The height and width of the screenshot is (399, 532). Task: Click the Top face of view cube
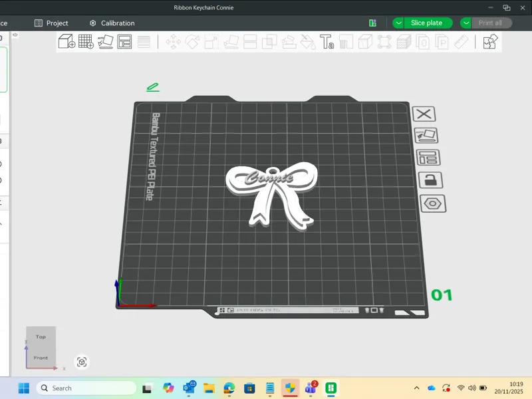coord(41,336)
